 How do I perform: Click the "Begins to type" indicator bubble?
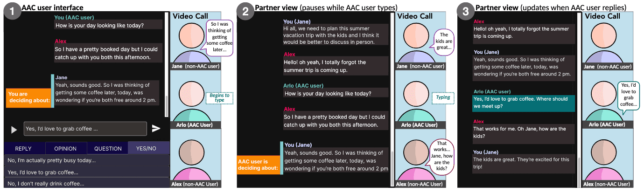(219, 97)
